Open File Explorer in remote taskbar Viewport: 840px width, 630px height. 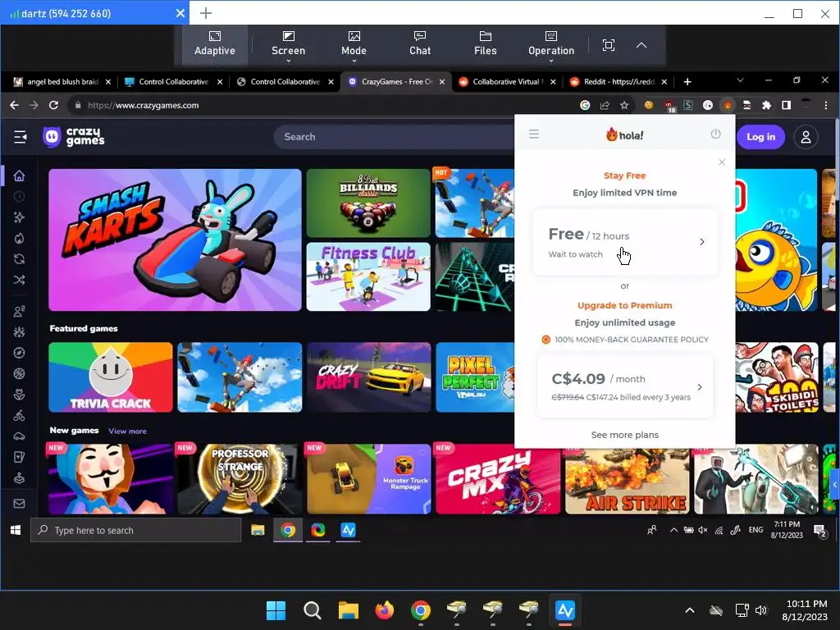[x=258, y=531]
